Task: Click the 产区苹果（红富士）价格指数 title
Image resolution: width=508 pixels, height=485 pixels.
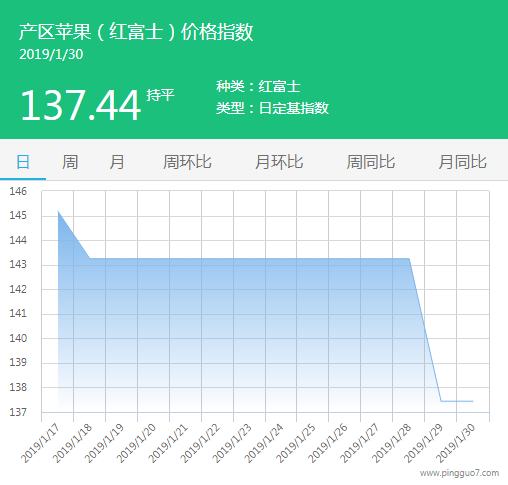Action: coord(136,32)
